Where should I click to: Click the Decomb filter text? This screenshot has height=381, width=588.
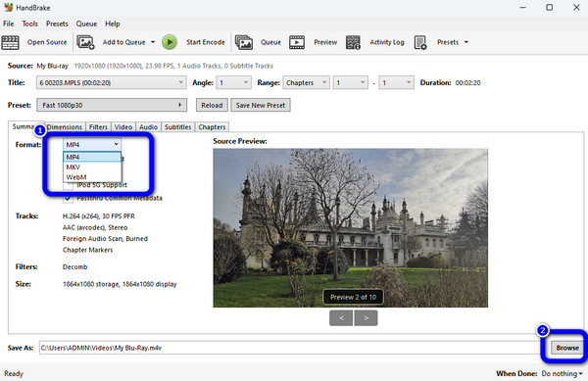click(75, 267)
